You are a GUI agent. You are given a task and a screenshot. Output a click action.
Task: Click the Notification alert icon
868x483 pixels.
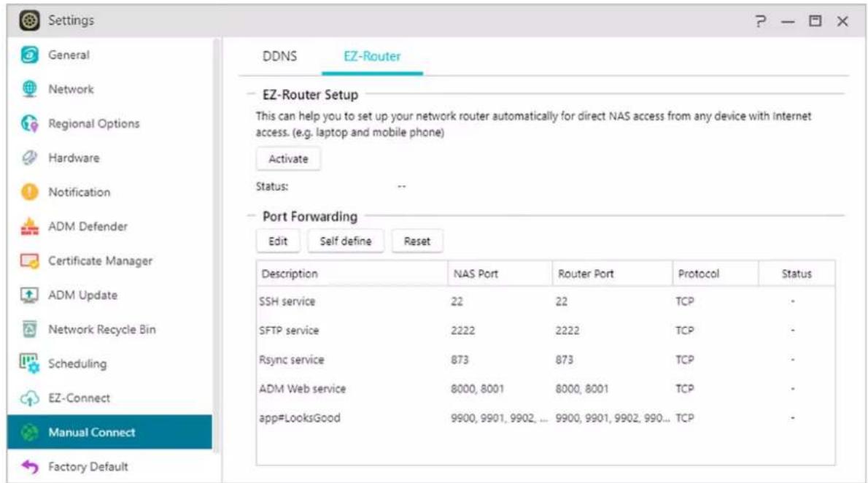(x=29, y=192)
